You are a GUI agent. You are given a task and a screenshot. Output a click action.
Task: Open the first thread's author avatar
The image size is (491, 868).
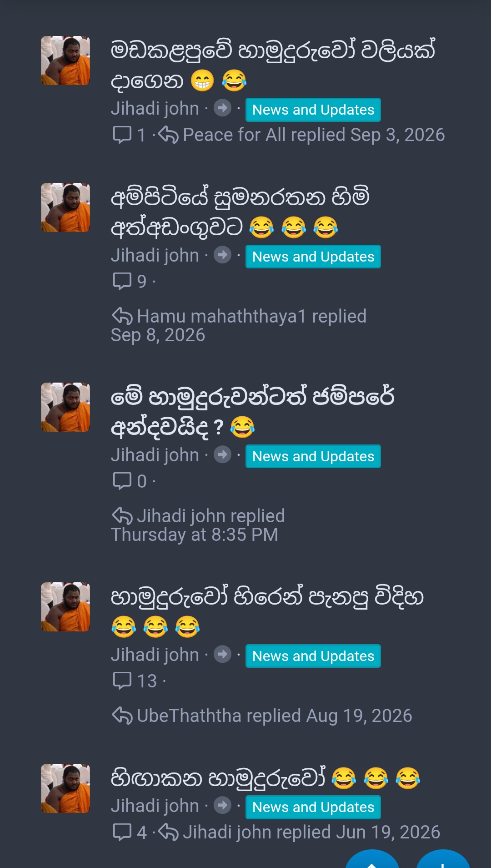pos(65,61)
